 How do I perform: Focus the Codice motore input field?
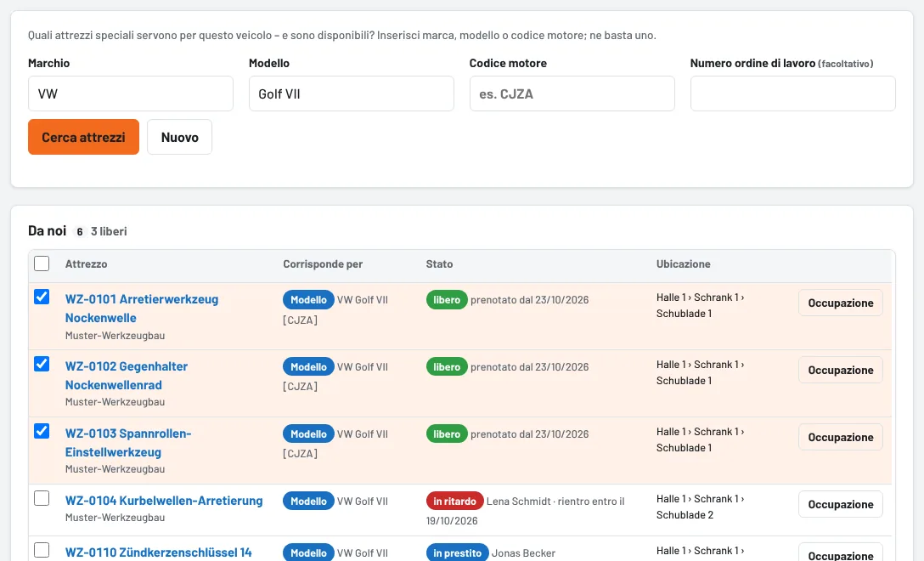(572, 93)
